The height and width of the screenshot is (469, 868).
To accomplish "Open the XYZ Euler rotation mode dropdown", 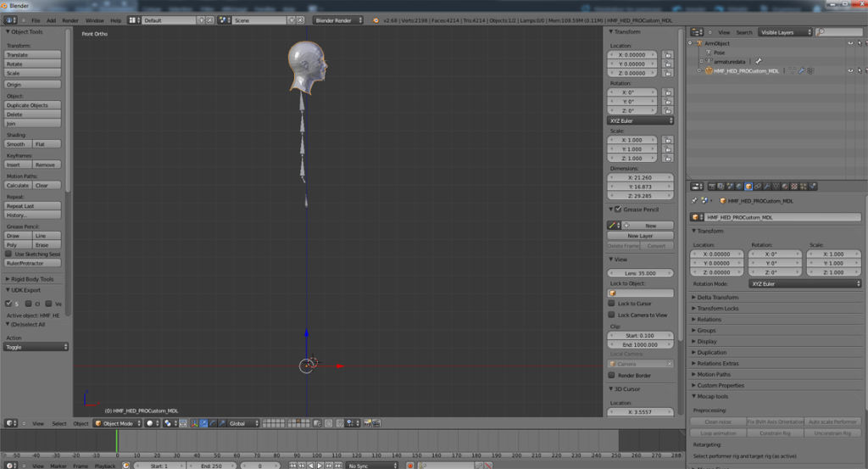I will pos(641,120).
